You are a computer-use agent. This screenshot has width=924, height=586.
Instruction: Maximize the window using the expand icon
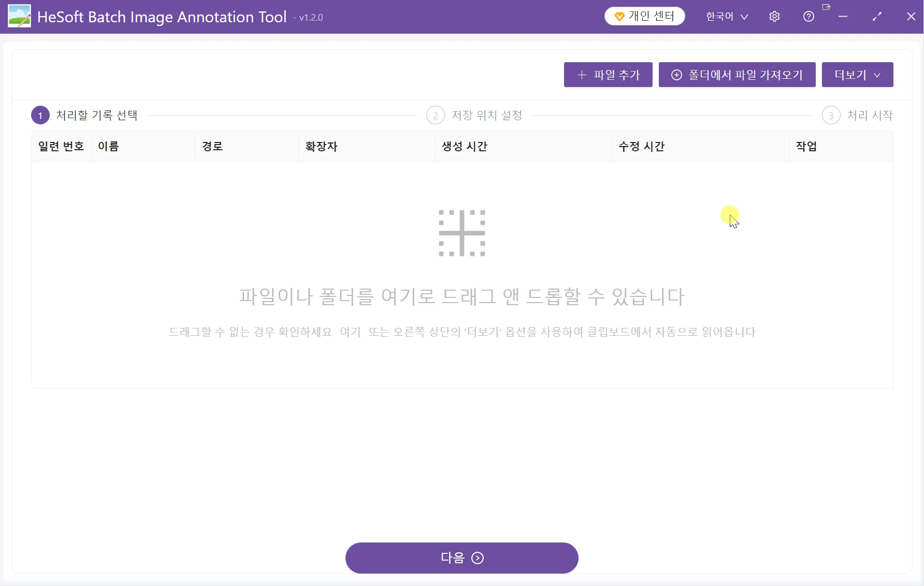coord(877,17)
